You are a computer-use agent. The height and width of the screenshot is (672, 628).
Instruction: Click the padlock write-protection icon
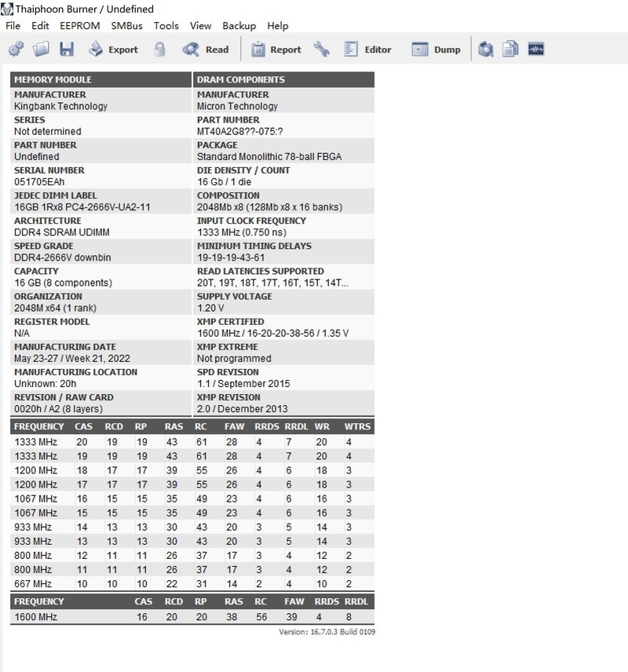tap(159, 49)
